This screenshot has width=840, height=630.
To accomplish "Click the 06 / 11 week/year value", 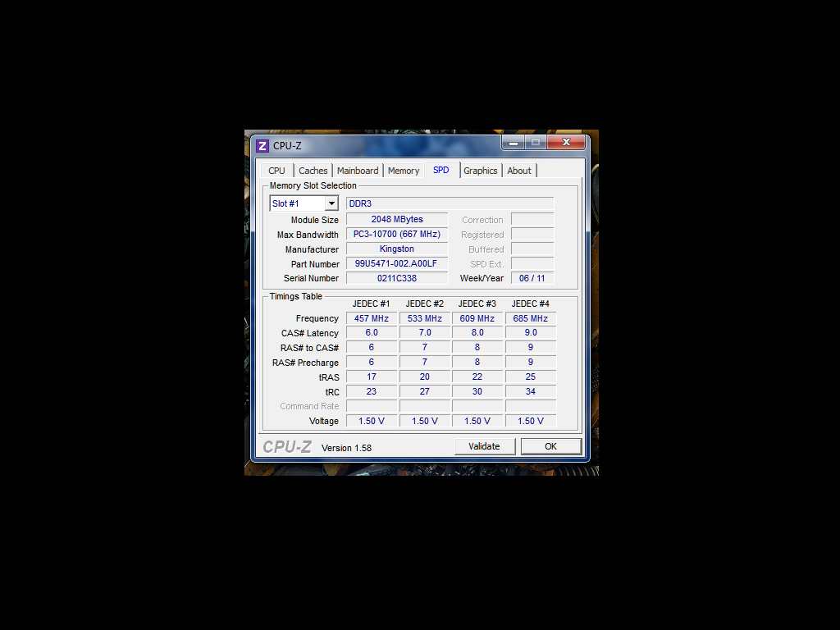I will point(532,278).
